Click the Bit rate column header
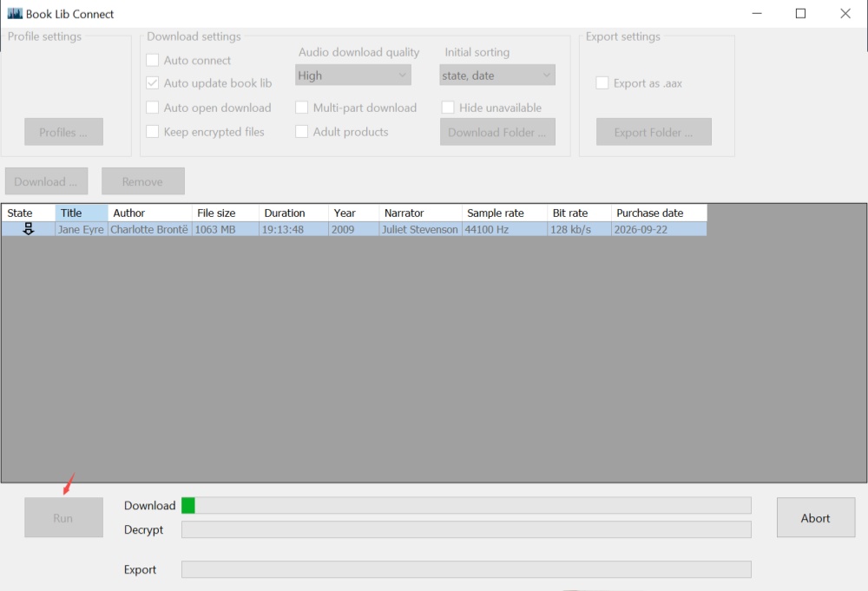The height and width of the screenshot is (591, 868). pos(580,213)
